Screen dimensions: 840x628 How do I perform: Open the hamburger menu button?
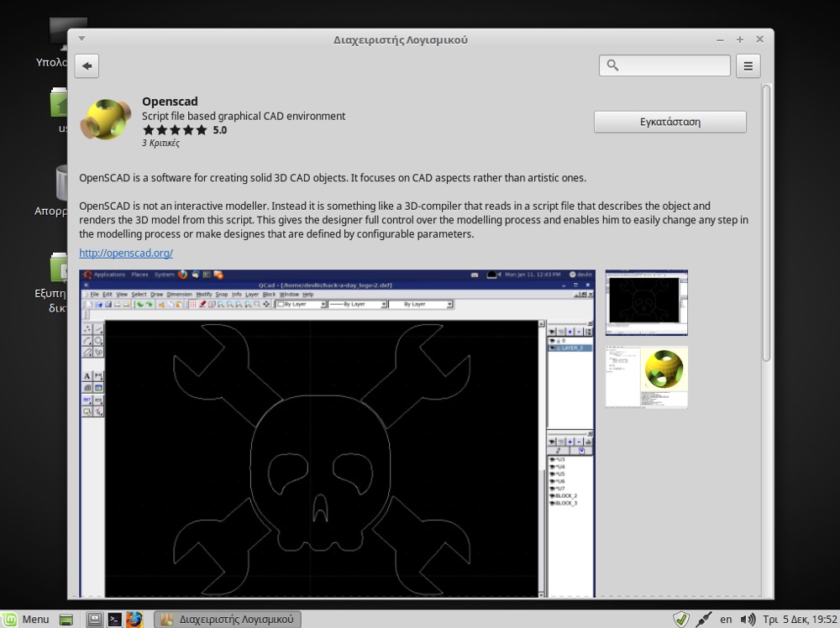(x=748, y=65)
